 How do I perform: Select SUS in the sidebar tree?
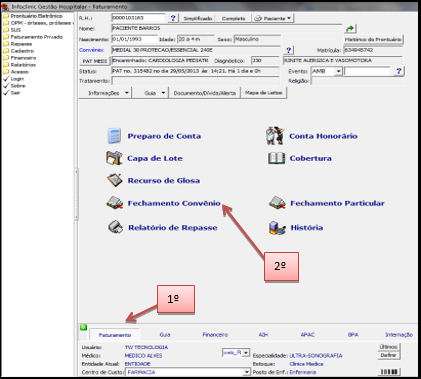(x=12, y=30)
